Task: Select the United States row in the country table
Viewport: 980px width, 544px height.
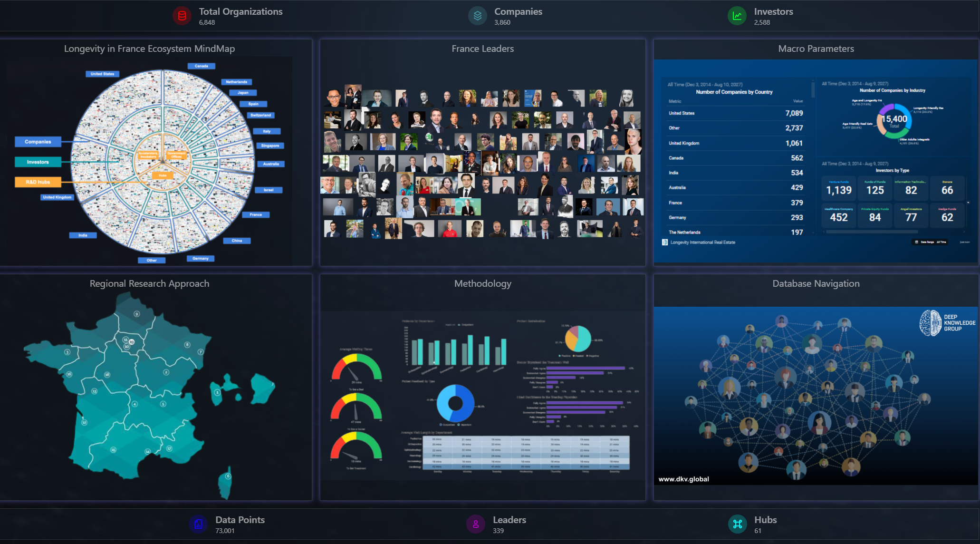Action: click(x=735, y=113)
